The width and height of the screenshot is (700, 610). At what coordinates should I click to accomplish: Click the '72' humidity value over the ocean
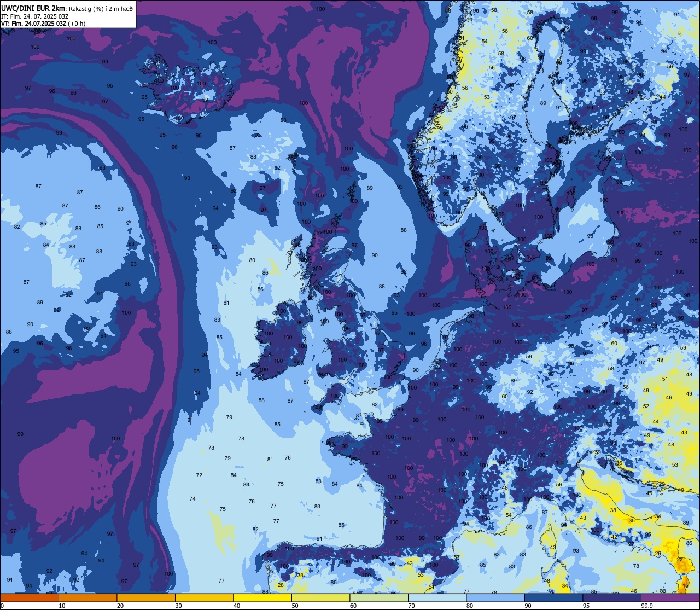pos(199,475)
